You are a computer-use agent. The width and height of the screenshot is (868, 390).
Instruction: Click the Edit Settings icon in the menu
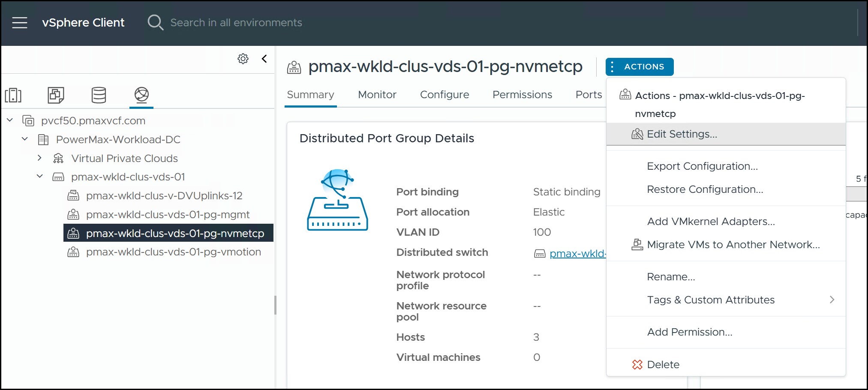[637, 134]
